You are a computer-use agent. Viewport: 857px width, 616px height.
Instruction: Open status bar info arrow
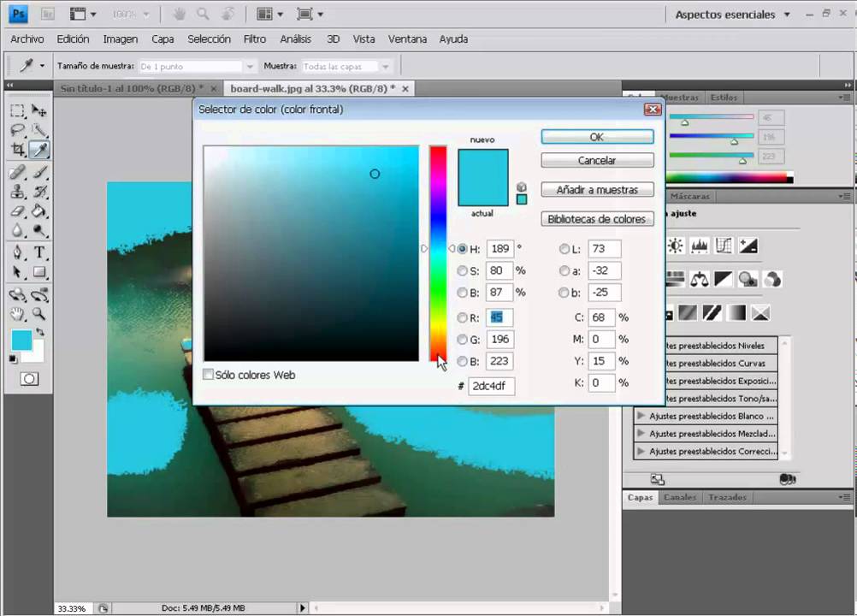(x=302, y=607)
